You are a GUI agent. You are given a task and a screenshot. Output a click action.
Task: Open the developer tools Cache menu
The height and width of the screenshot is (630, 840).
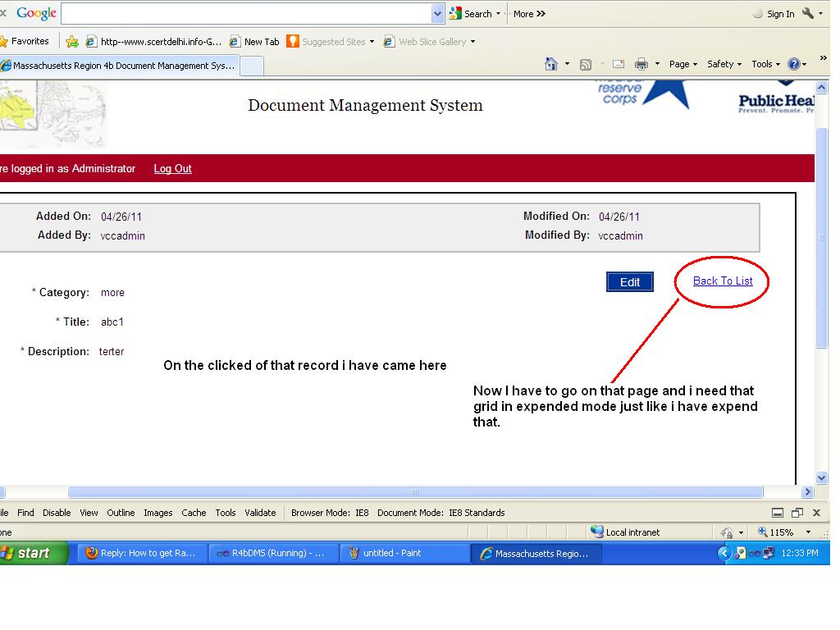(x=194, y=513)
